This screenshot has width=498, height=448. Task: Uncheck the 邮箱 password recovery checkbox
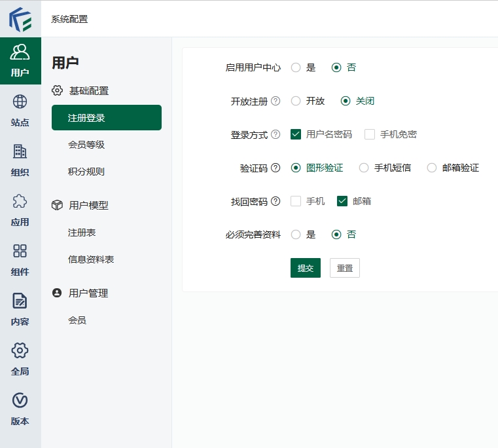tap(342, 201)
